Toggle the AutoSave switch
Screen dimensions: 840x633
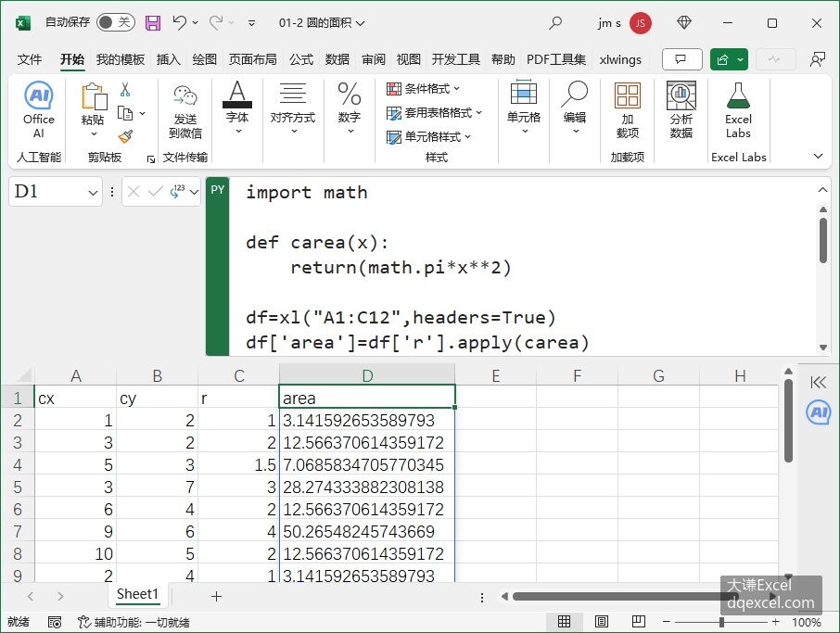click(115, 22)
